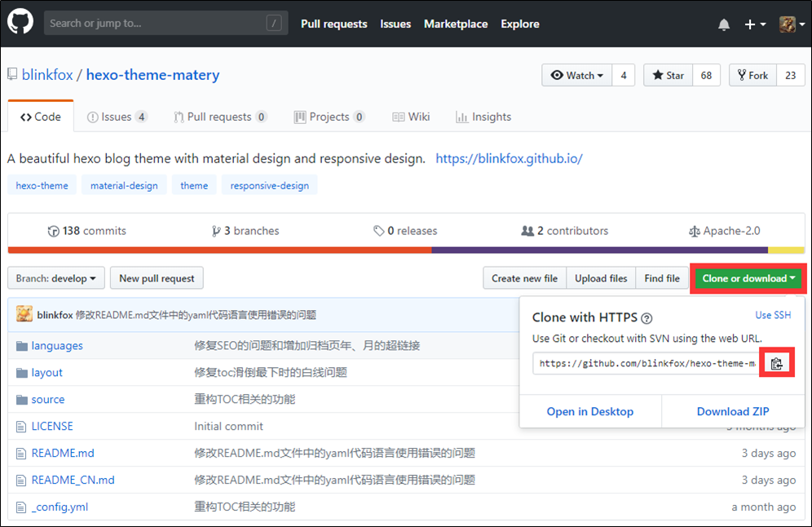The image size is (812, 527).
Task: View the 4 watchers count
Action: pyautogui.click(x=624, y=75)
